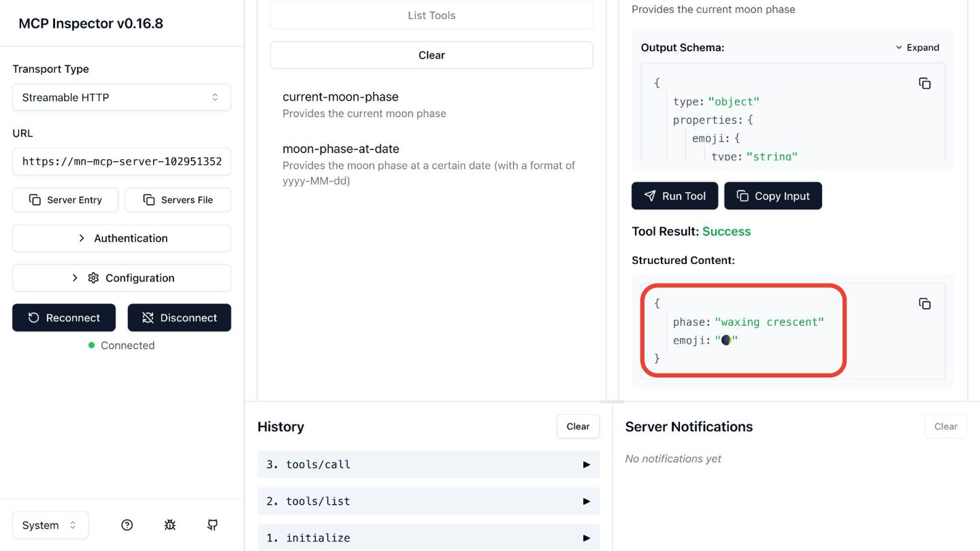
Task: Open the bug report icon
Action: pyautogui.click(x=170, y=525)
